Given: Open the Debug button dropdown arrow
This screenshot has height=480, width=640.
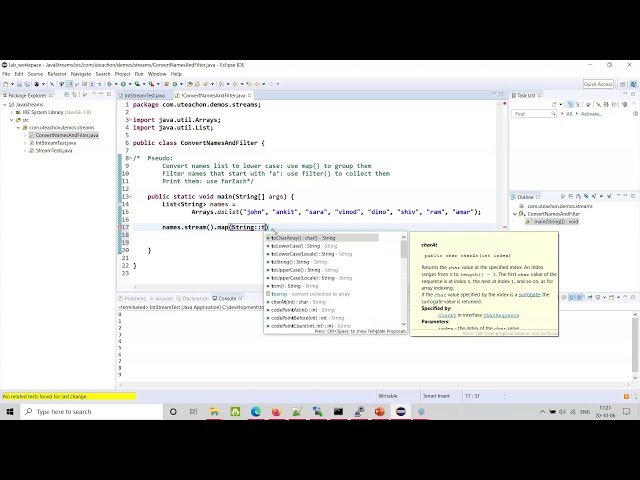Looking at the screenshot, I should 116,84.
